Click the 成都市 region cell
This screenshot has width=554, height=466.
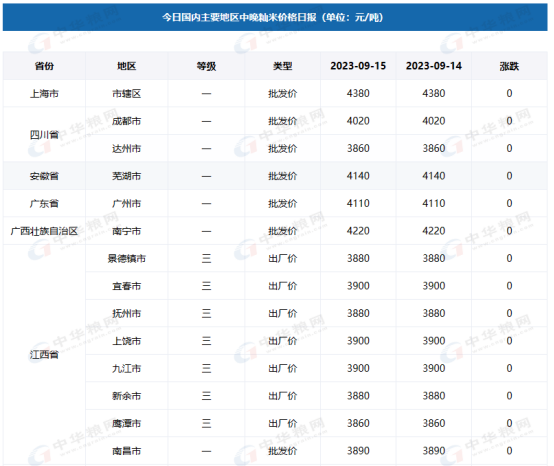click(126, 121)
